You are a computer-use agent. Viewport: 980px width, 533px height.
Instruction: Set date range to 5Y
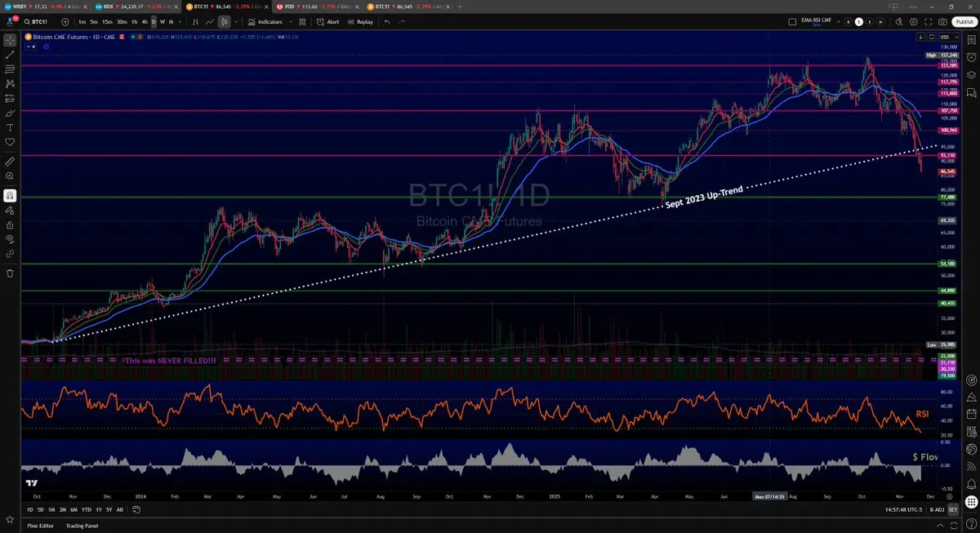pyautogui.click(x=109, y=509)
